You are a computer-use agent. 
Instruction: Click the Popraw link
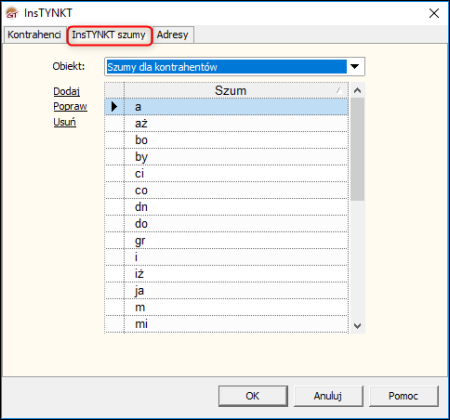click(x=70, y=107)
